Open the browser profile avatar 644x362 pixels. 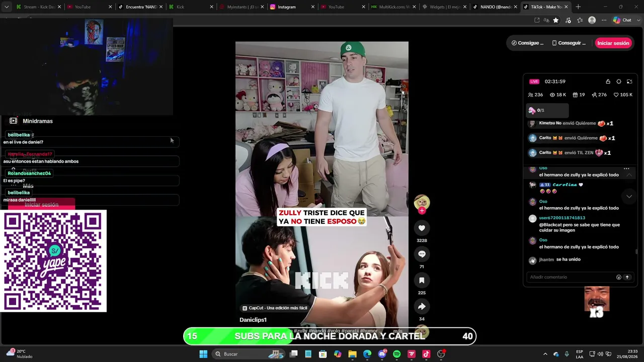(x=592, y=20)
